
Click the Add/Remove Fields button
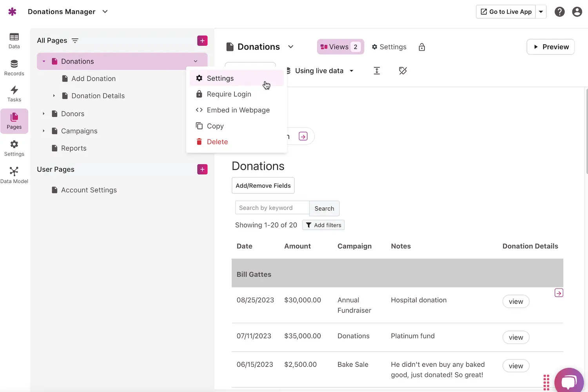pos(263,186)
